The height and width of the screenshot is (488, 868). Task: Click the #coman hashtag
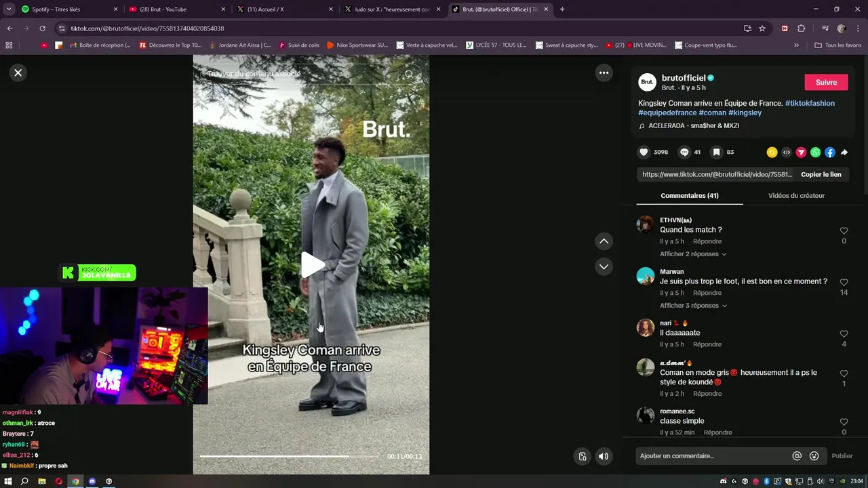[713, 113]
